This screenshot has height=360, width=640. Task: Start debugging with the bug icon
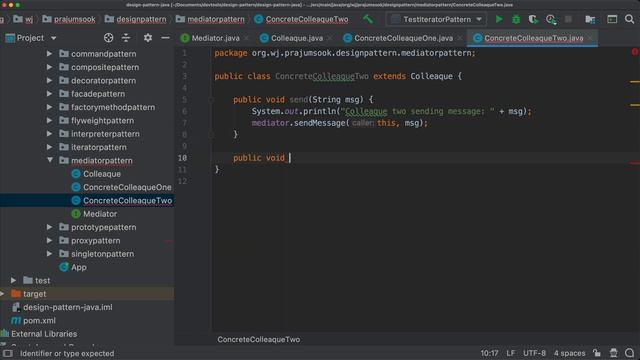tap(516, 19)
